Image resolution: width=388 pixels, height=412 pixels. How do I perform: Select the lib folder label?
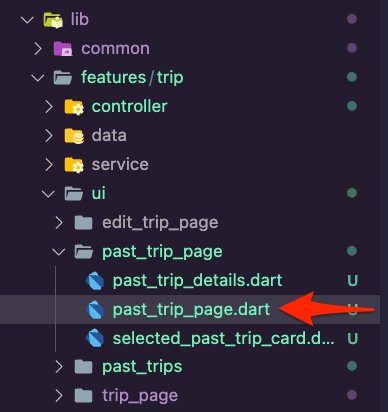coord(80,19)
